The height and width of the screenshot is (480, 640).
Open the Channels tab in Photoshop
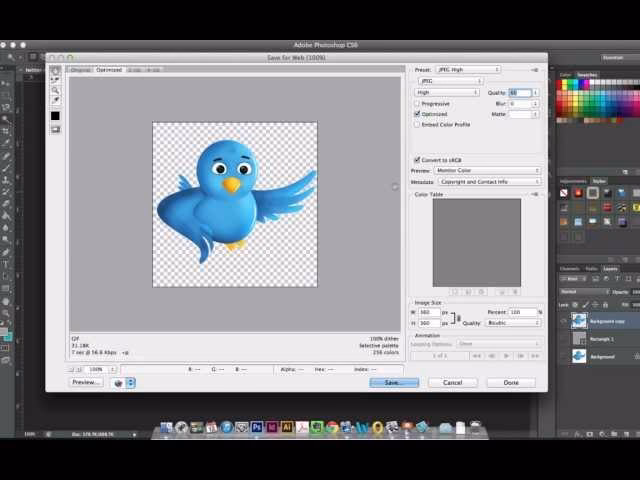(x=569, y=269)
